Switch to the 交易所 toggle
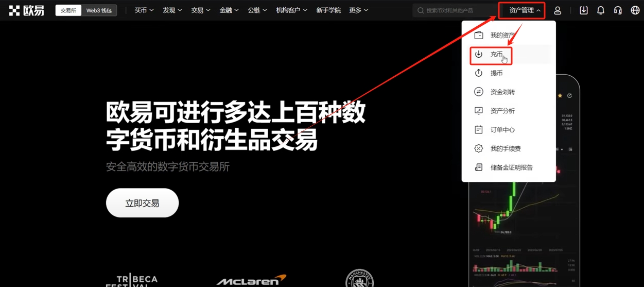Viewport: 644px width, 287px height. click(x=68, y=10)
